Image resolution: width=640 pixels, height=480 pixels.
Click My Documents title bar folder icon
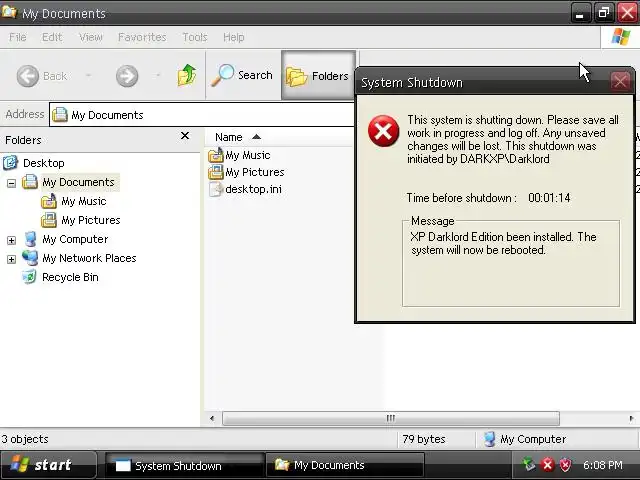(x=9, y=12)
